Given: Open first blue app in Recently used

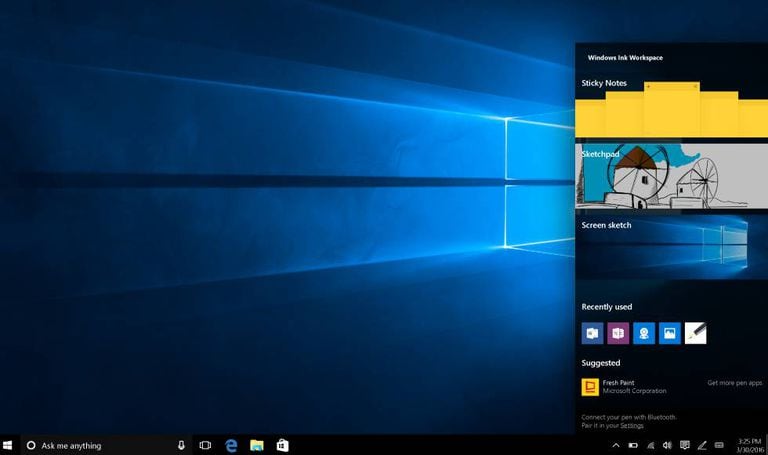Looking at the screenshot, I should (592, 333).
